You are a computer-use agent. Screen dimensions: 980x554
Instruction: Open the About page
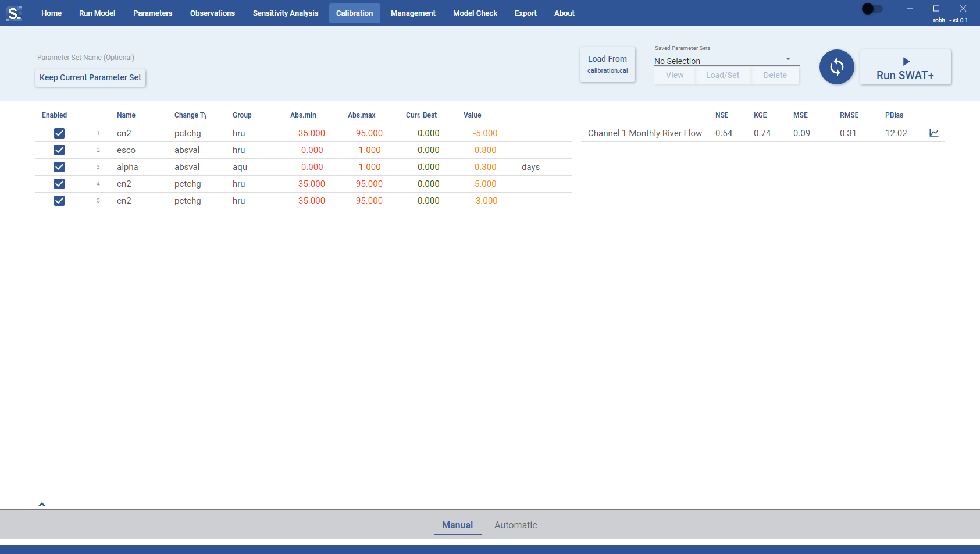pyautogui.click(x=564, y=13)
